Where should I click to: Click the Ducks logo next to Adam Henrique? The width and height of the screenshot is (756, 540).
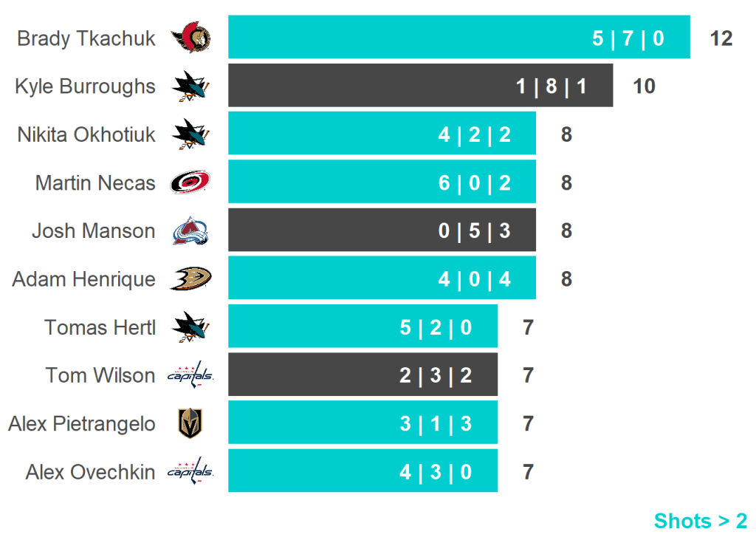coord(190,279)
